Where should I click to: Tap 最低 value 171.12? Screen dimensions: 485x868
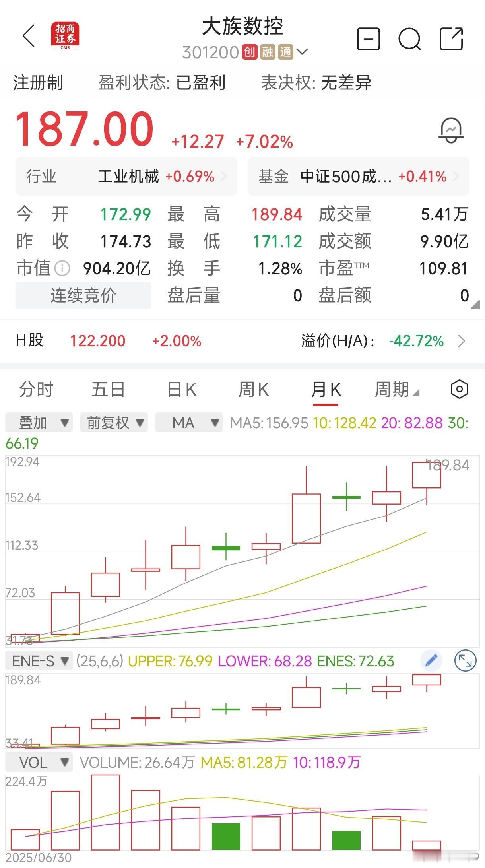click(278, 241)
